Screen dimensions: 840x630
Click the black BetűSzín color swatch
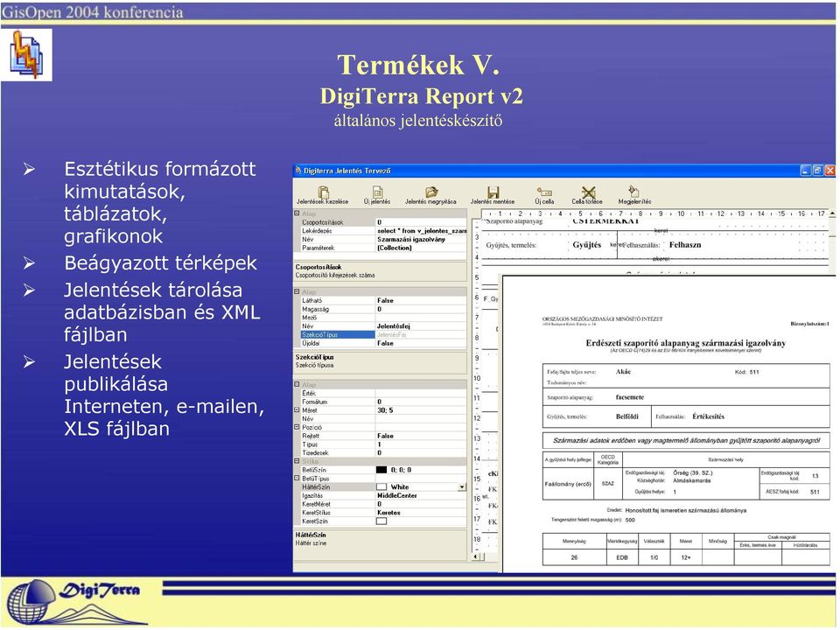tap(381, 470)
